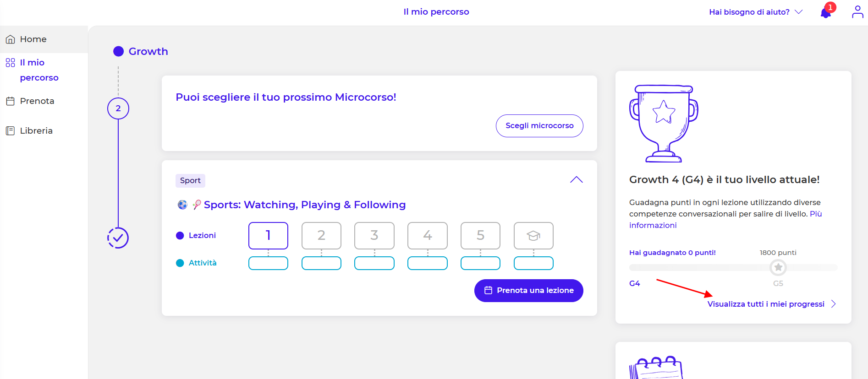Open the user profile icon
This screenshot has width=868, height=379.
[x=857, y=12]
